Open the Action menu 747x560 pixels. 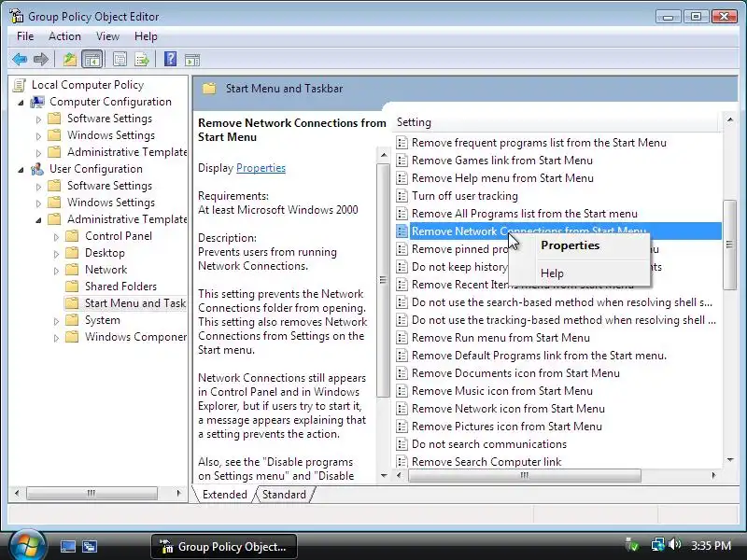click(64, 36)
